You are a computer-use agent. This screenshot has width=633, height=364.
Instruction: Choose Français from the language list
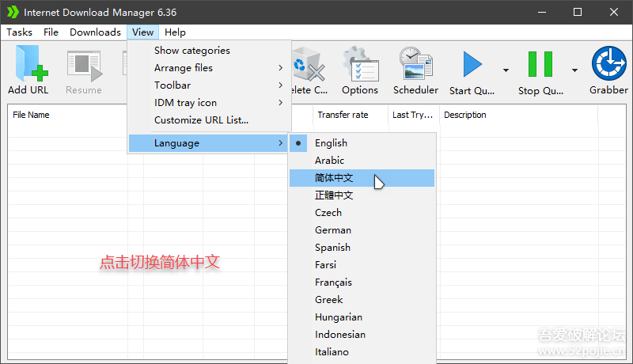[362, 282]
